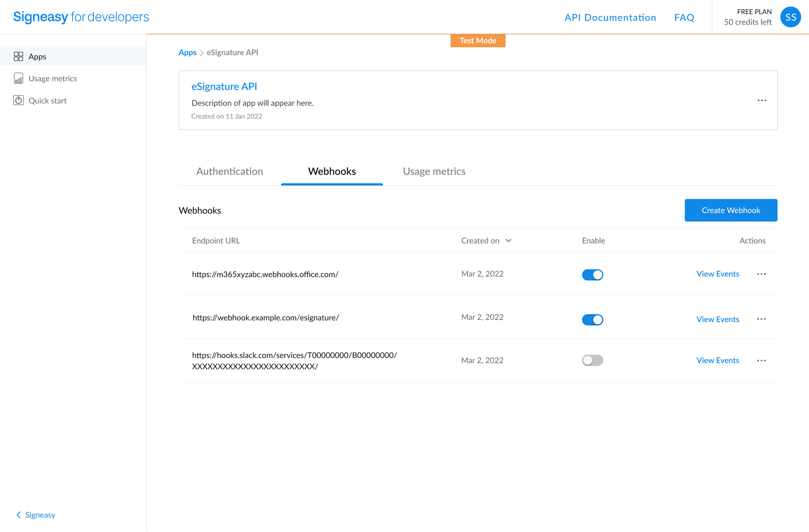The width and height of the screenshot is (809, 532).
Task: Click the Create Webhook button
Action: [731, 210]
